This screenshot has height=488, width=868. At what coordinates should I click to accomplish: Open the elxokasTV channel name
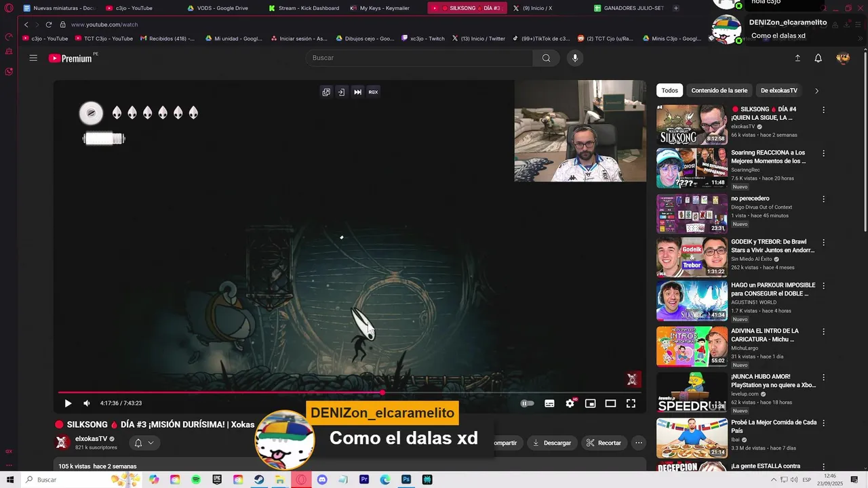coord(91,439)
